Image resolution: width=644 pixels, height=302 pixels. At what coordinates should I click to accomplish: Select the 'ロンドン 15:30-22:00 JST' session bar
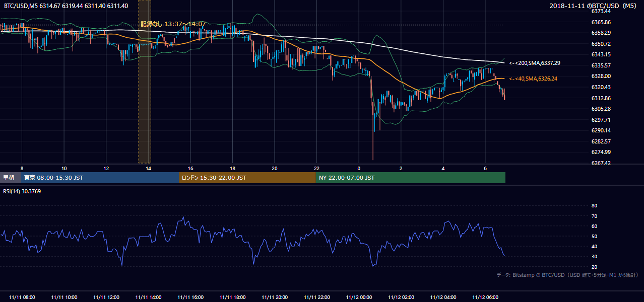pyautogui.click(x=247, y=178)
